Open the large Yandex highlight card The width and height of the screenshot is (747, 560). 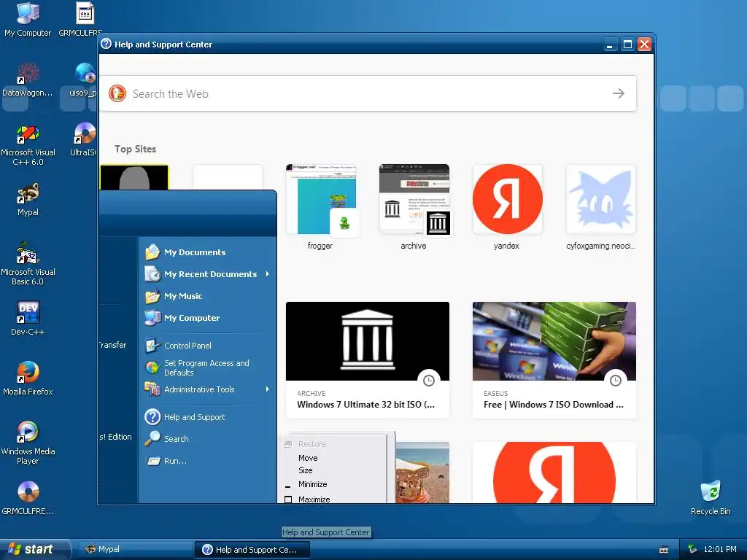554,472
